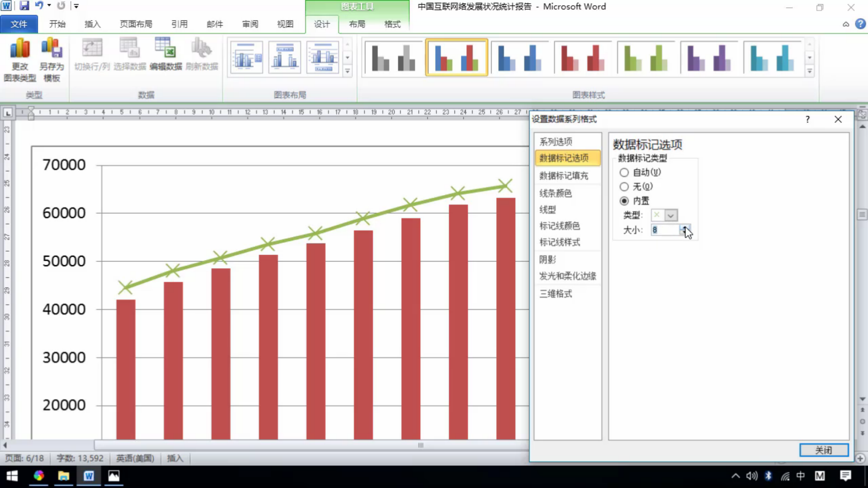
Task: Select the 自动 radio button
Action: 624,172
